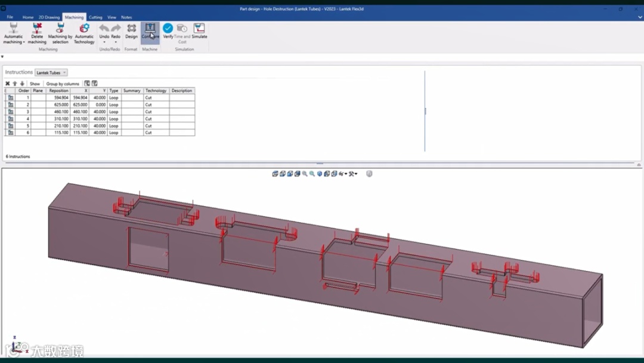Expand Redo history dropdown arrow
This screenshot has width=644, height=363.
[x=116, y=42]
